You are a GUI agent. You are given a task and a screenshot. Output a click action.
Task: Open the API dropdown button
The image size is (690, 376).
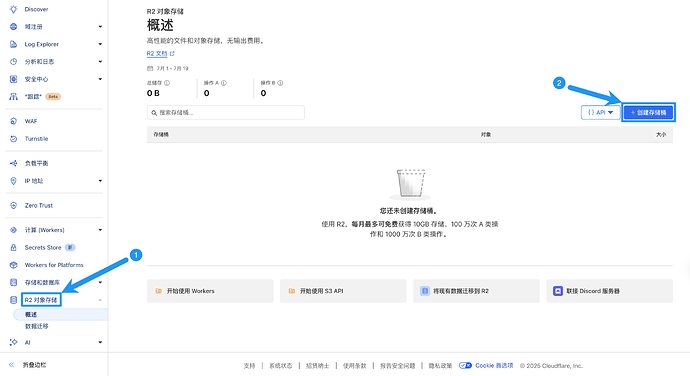coord(601,112)
